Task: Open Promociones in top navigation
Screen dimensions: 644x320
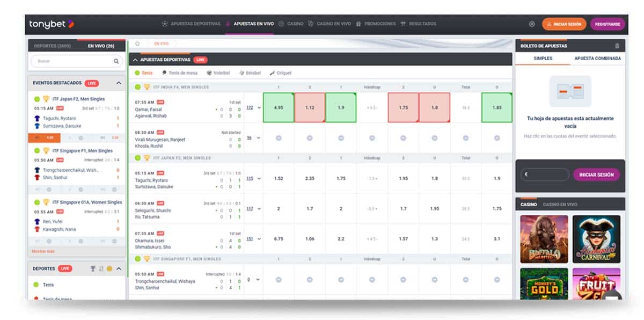Action: tap(376, 24)
